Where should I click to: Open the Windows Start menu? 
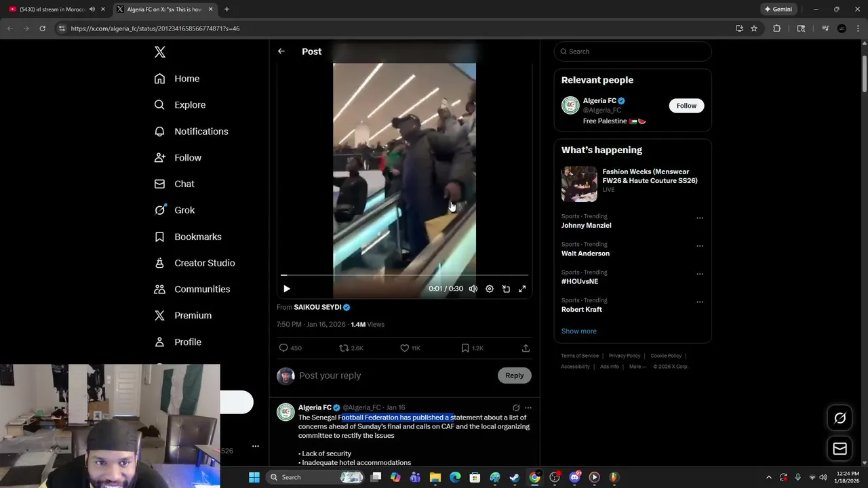click(254, 477)
